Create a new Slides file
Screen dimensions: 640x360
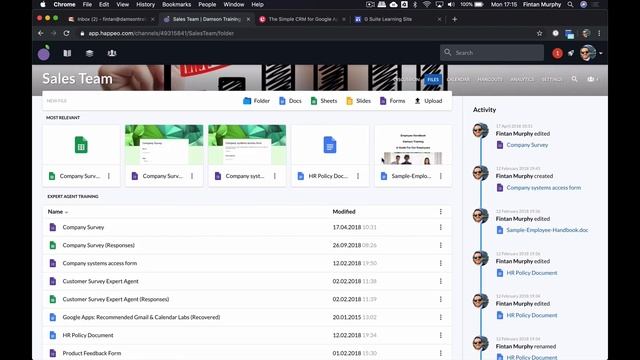tap(358, 101)
